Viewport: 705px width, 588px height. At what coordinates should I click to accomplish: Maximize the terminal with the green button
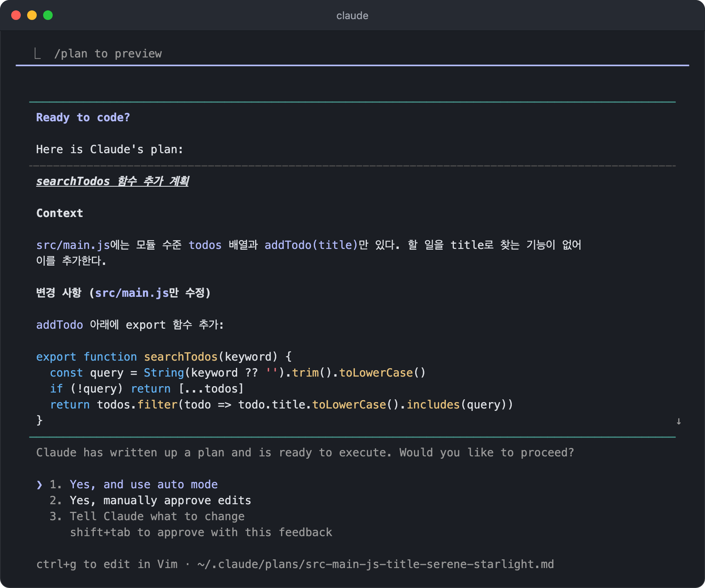[48, 15]
